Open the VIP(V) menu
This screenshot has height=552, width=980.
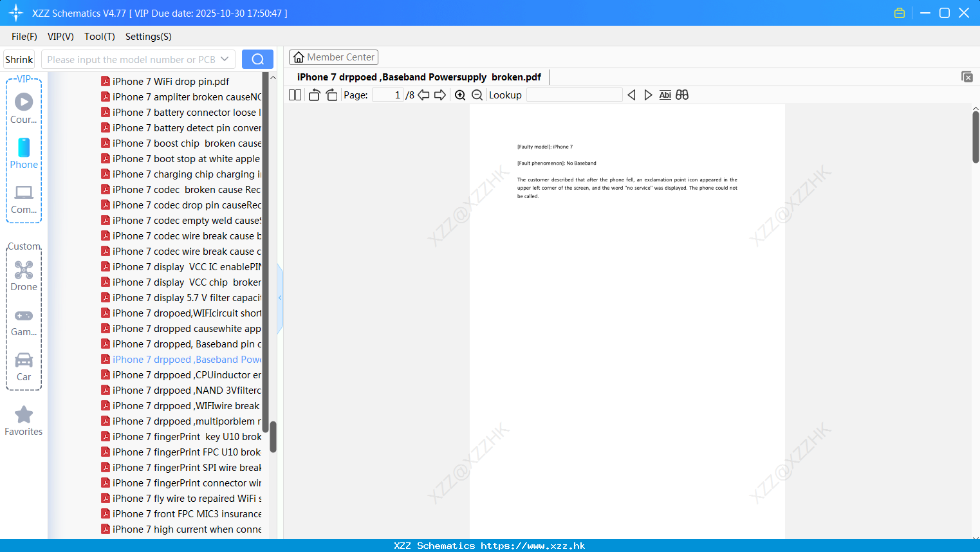tap(60, 37)
